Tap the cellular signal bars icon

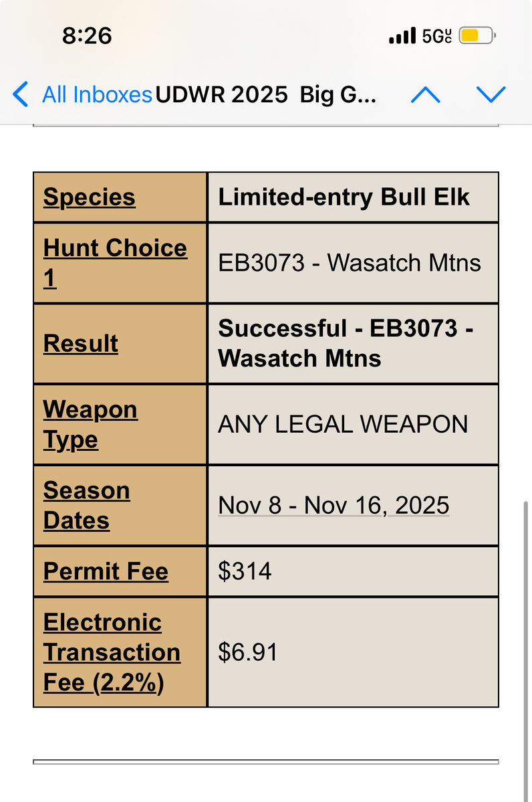(402, 36)
